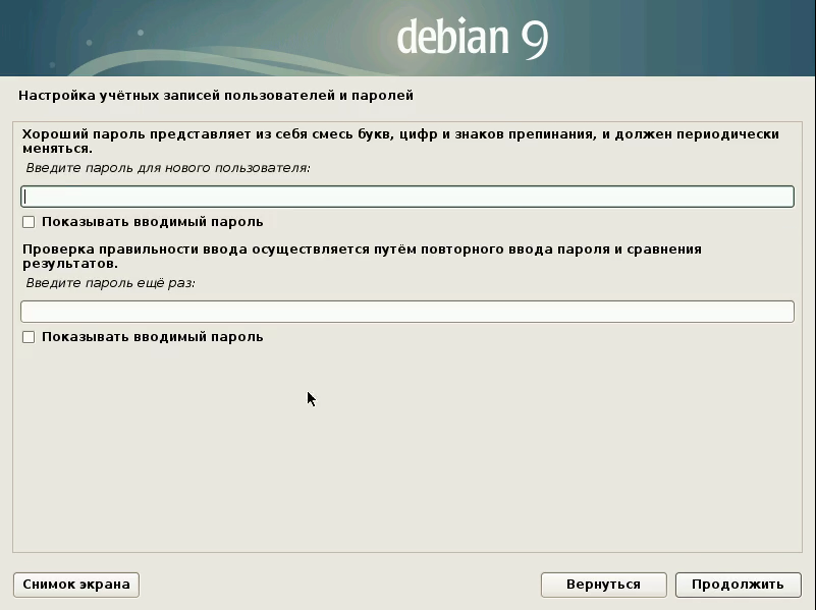Click the empty area below the second checkbox
This screenshot has height=610, width=816.
[x=400, y=450]
